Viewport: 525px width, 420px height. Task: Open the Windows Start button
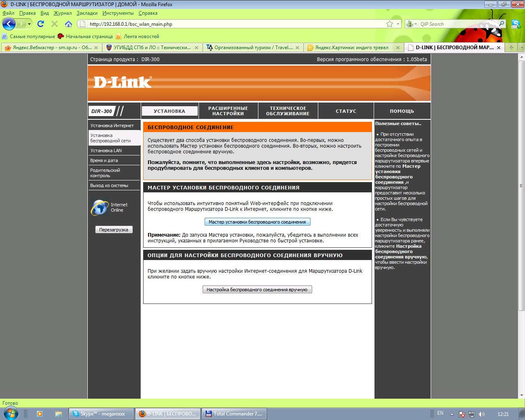pos(10,413)
